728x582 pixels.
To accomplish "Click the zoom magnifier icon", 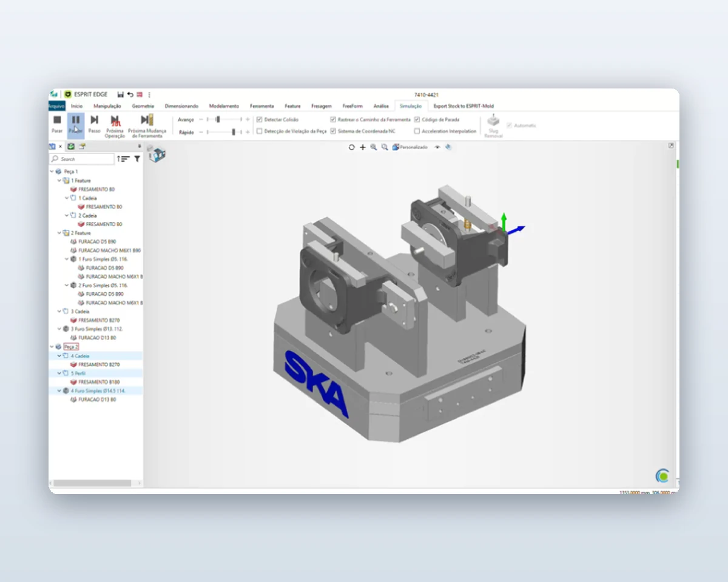I will 374,147.
